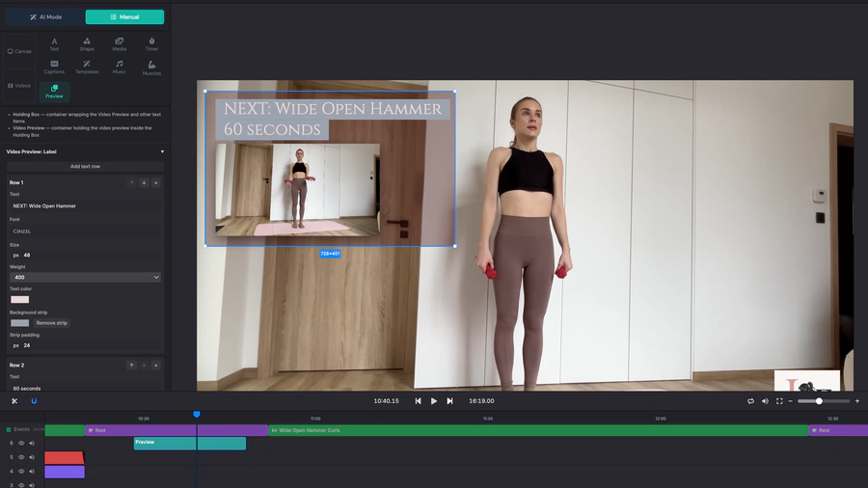Open the Background strip color swatch
The width and height of the screenshot is (868, 488).
tap(20, 323)
